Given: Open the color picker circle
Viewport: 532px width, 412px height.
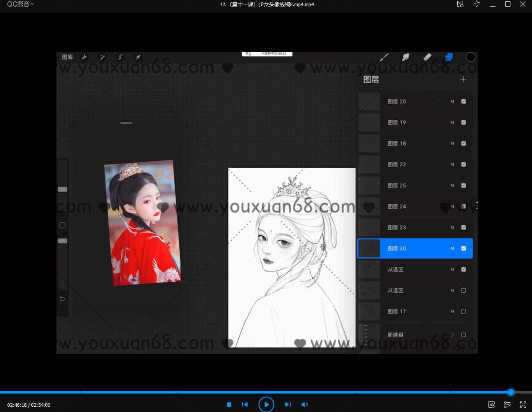Looking at the screenshot, I should click(470, 57).
